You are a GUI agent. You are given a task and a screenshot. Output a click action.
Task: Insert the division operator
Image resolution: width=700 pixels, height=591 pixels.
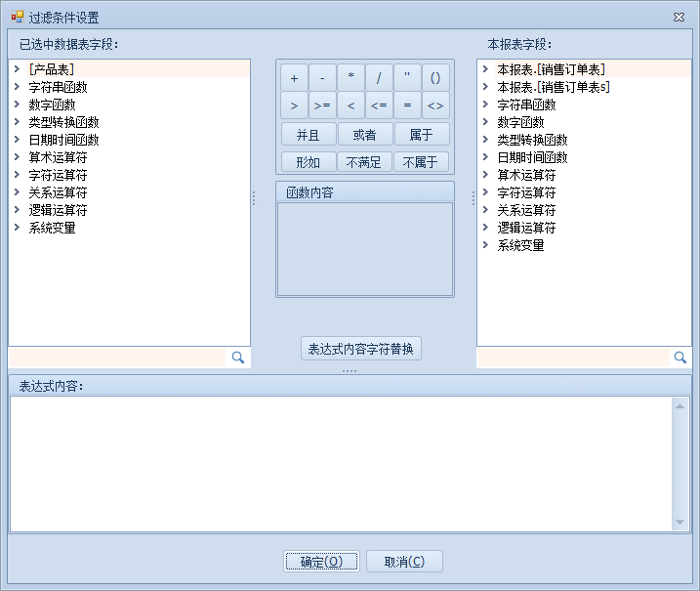click(x=379, y=77)
